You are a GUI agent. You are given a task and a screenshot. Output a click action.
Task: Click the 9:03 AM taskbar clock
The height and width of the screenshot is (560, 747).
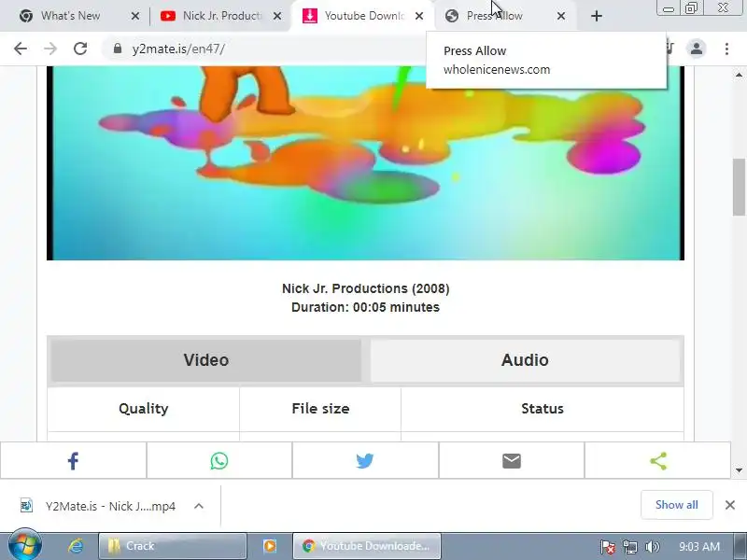(698, 547)
